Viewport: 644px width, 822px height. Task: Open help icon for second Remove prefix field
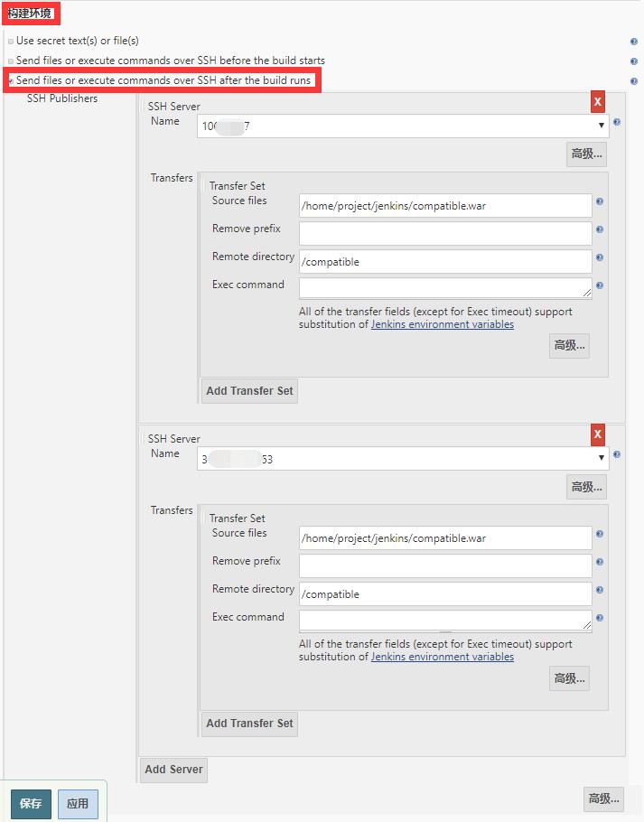coord(600,562)
